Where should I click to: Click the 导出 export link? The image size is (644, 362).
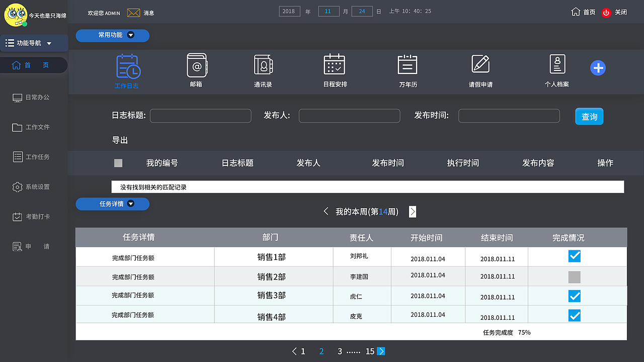point(120,140)
